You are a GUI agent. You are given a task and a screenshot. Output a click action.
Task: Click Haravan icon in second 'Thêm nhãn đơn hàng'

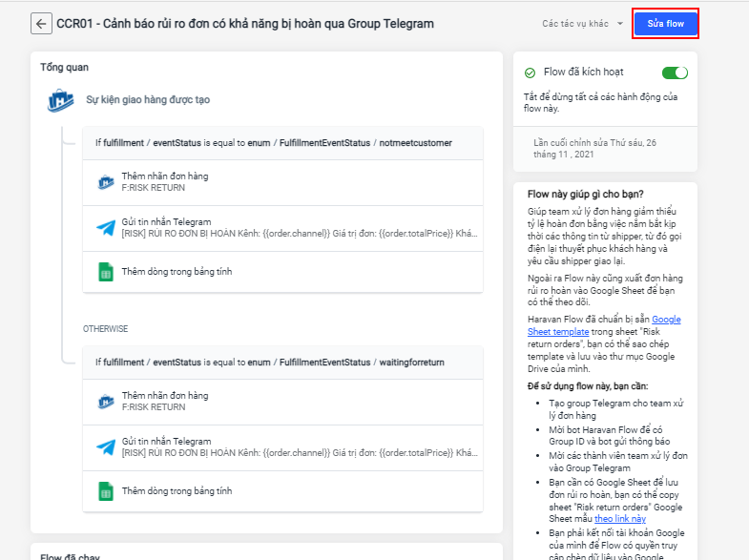[106, 402]
